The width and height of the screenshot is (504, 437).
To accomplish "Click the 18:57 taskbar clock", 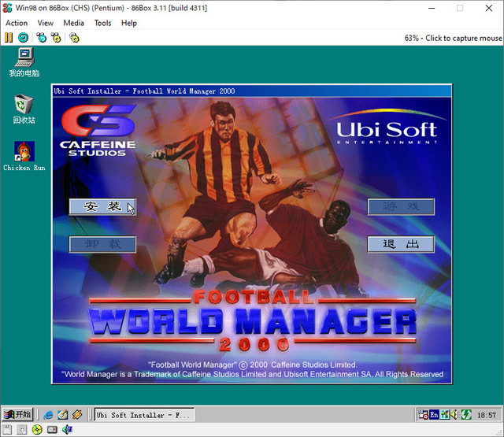I will (487, 415).
